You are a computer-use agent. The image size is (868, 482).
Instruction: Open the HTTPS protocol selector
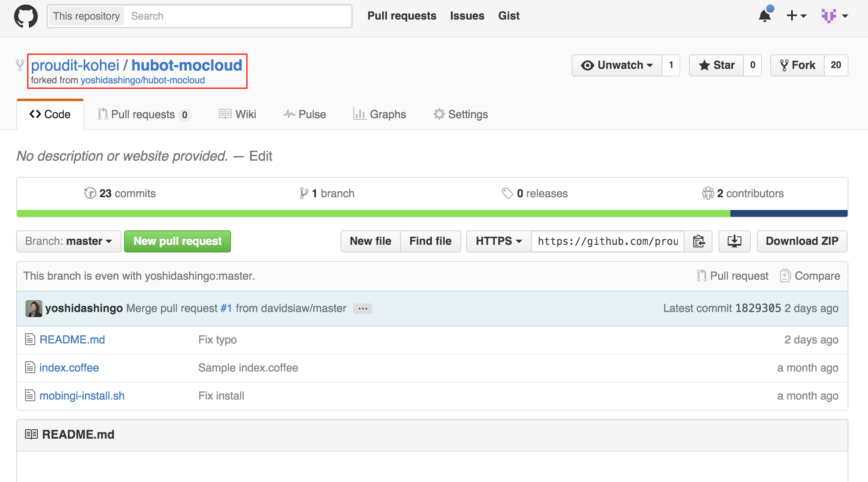(498, 241)
